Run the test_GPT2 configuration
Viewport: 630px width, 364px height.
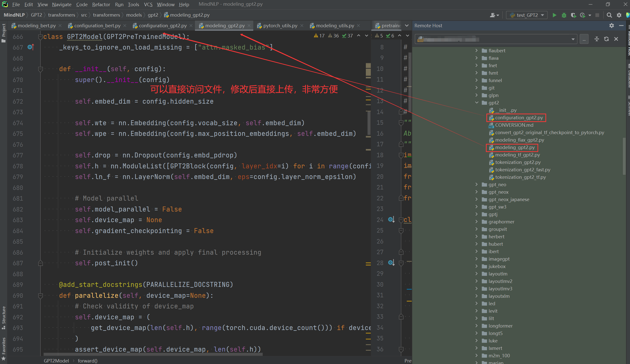554,15
